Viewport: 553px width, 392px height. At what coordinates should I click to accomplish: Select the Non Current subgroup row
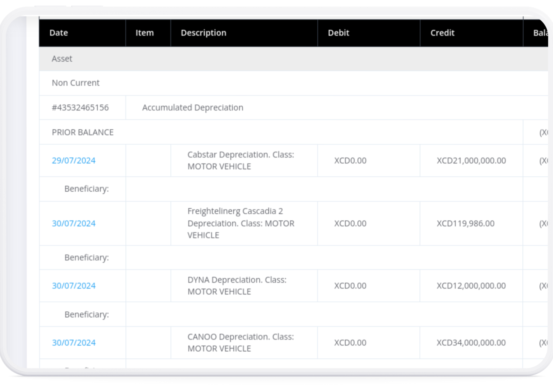coord(76,83)
